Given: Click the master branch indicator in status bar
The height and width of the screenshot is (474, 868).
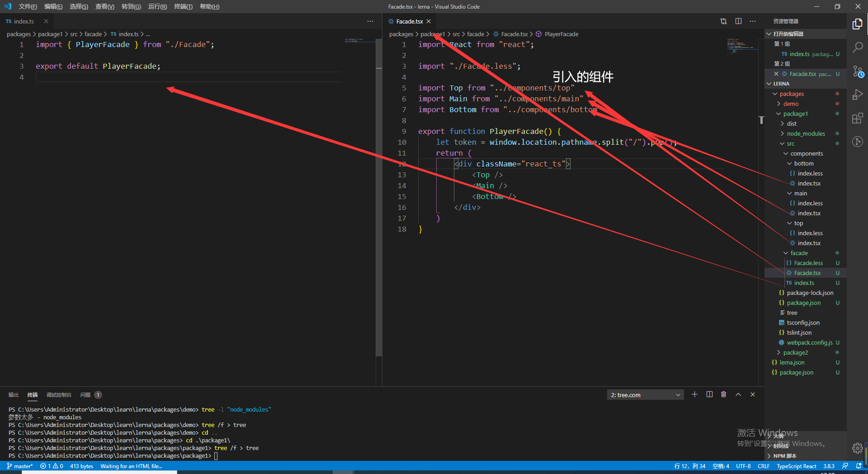Looking at the screenshot, I should click(x=20, y=466).
